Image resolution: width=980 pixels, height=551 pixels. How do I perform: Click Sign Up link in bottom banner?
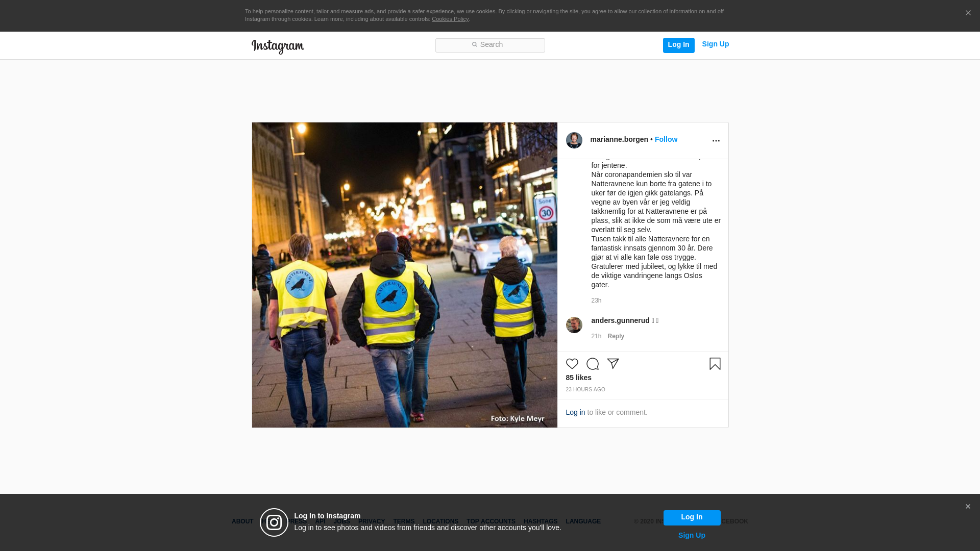click(x=692, y=535)
